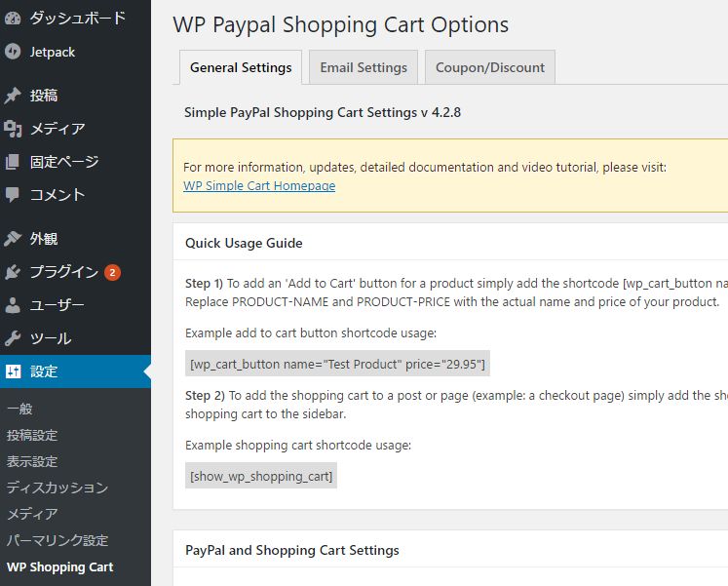Click the show_wp_shopping_cart shortcode box
728x586 pixels.
(x=261, y=476)
